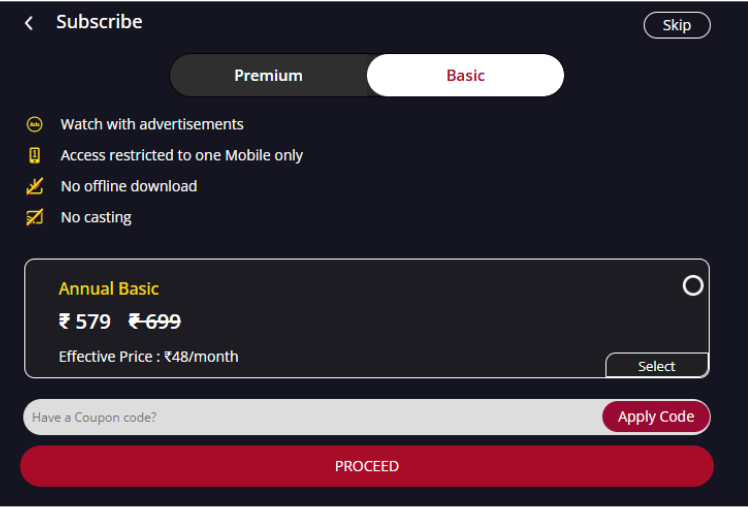Click the no casting icon
Viewport: 748px width, 507px height.
(x=34, y=217)
